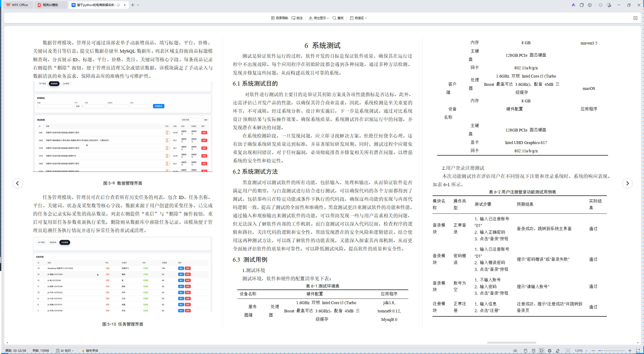Click the 2.用户登录注册测试 subheading
644x354 pixels.
463,168
